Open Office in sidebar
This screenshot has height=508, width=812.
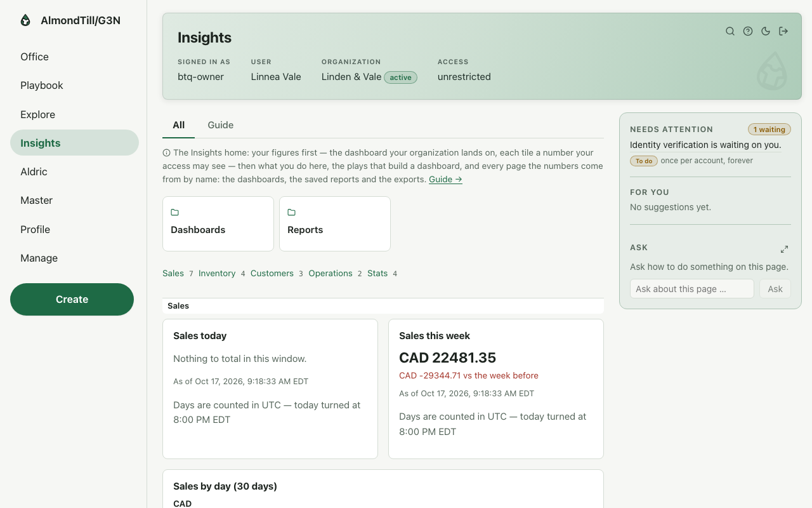74,57
